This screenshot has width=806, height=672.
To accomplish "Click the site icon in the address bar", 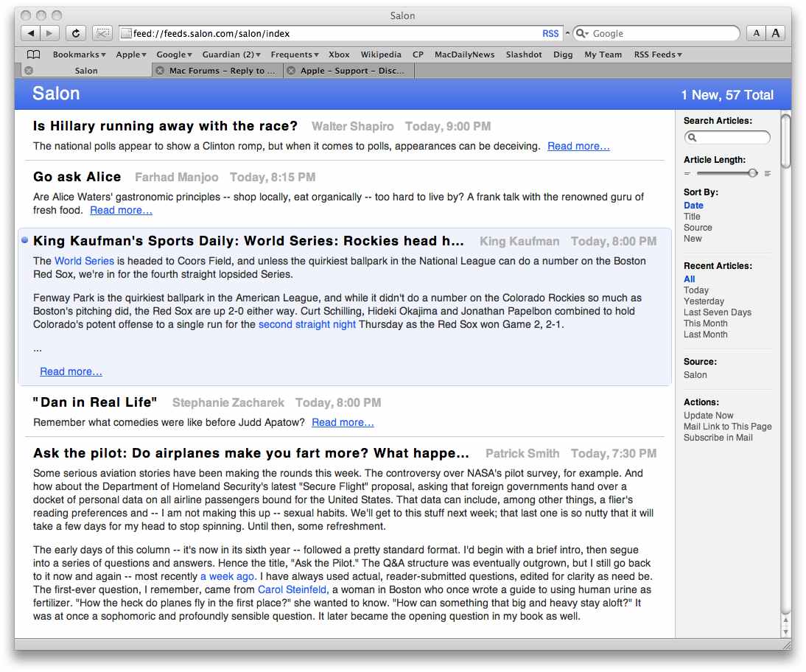I will 126,33.
